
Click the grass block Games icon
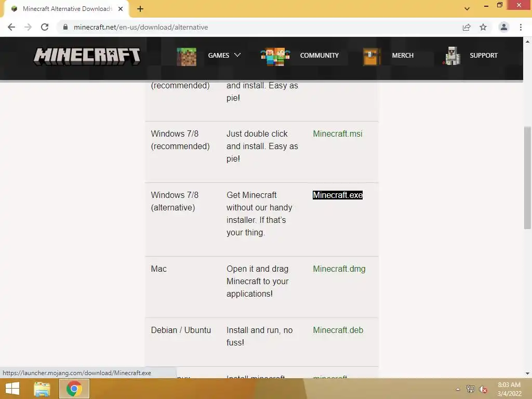[x=187, y=56]
